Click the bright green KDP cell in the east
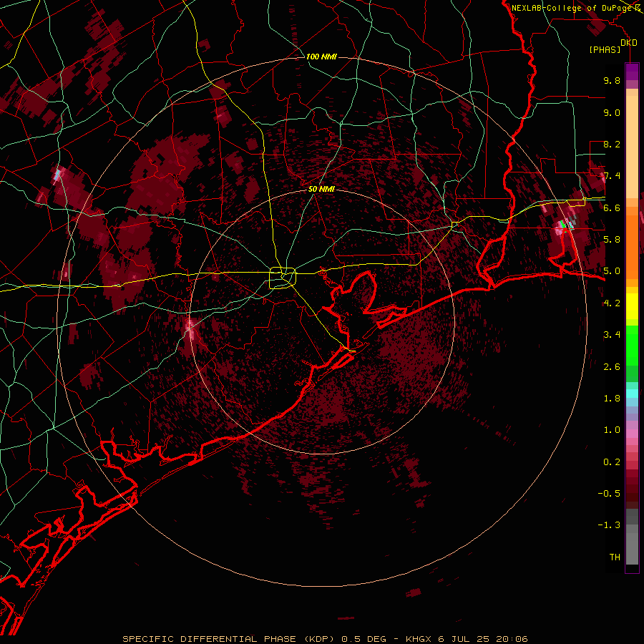Screen dimensions: 644x644 (564, 224)
